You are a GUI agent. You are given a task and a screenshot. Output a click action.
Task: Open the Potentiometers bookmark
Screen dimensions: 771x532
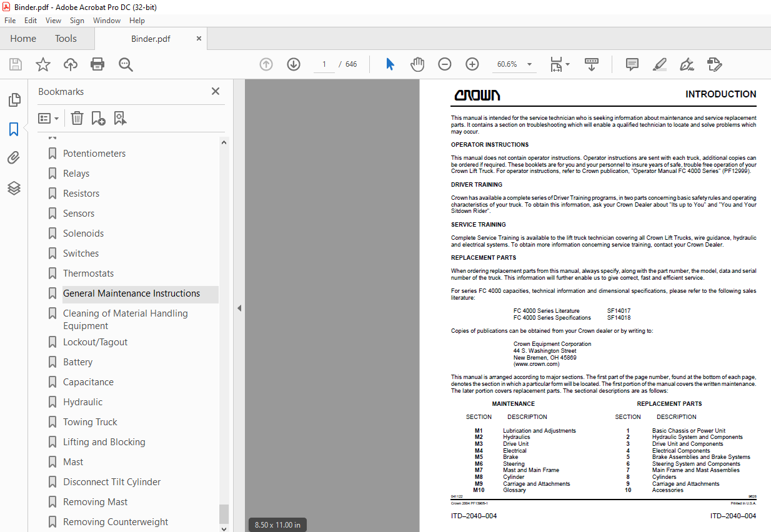tap(94, 154)
